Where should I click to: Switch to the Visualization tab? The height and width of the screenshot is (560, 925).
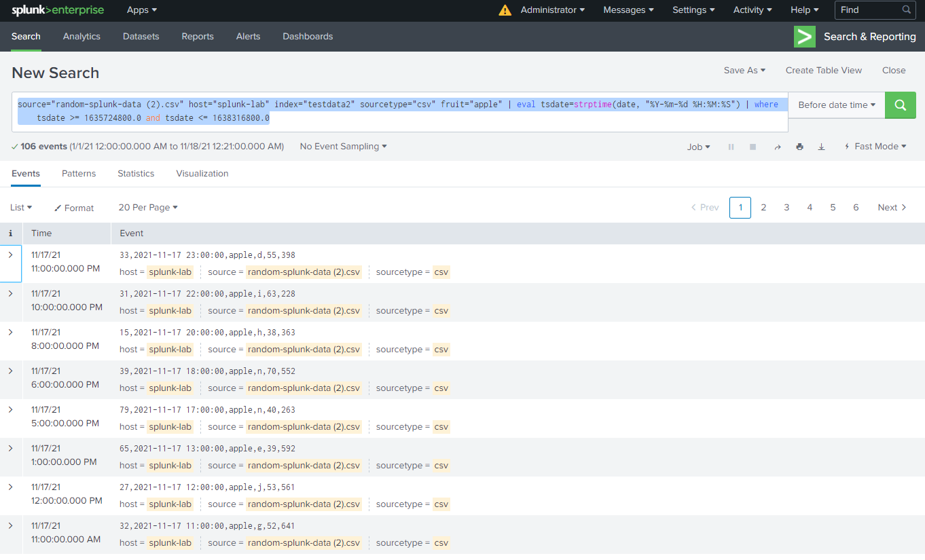pos(202,174)
